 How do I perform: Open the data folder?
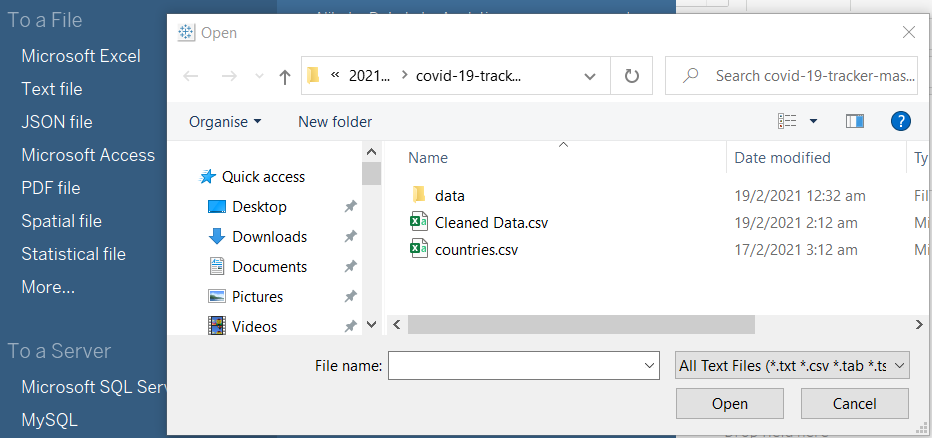[449, 196]
